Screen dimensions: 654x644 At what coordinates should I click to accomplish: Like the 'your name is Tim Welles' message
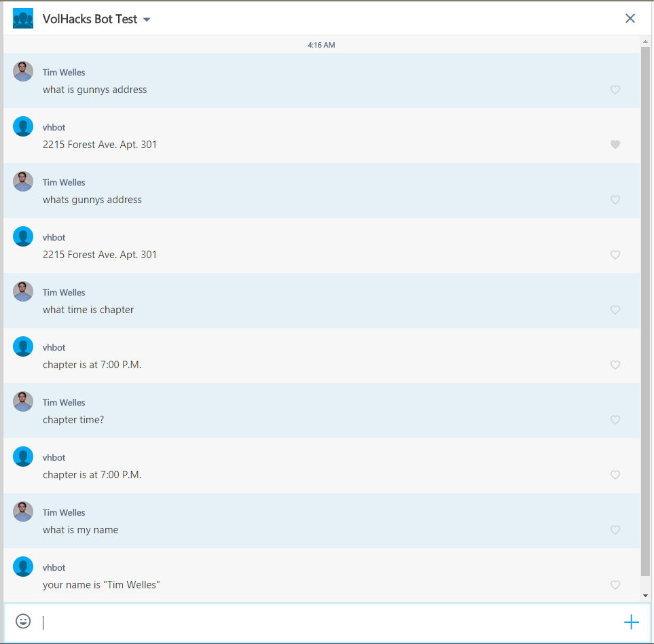pyautogui.click(x=615, y=585)
